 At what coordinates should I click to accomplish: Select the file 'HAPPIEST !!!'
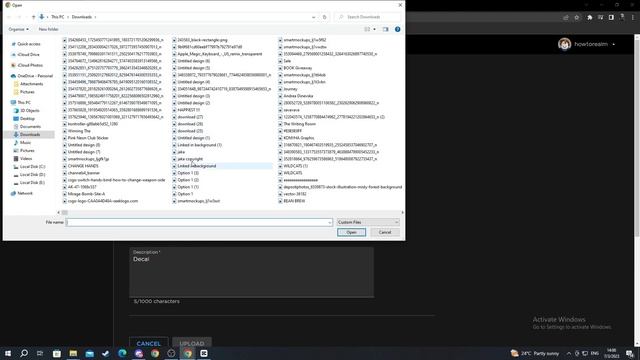189,110
